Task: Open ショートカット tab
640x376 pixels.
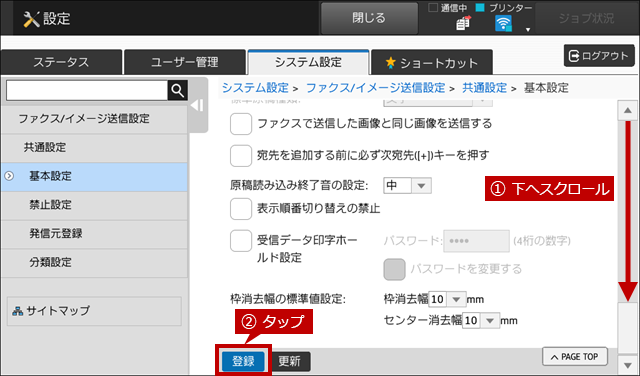Action: point(432,62)
